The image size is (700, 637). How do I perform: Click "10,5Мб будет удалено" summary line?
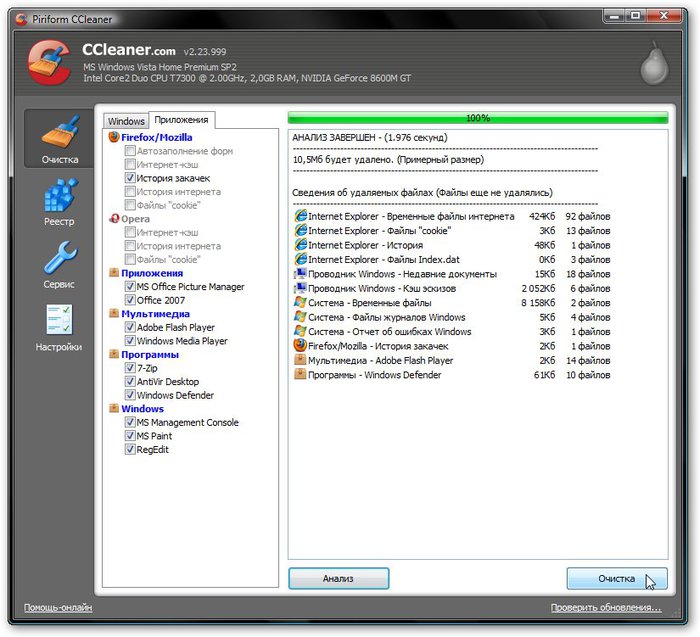click(388, 159)
